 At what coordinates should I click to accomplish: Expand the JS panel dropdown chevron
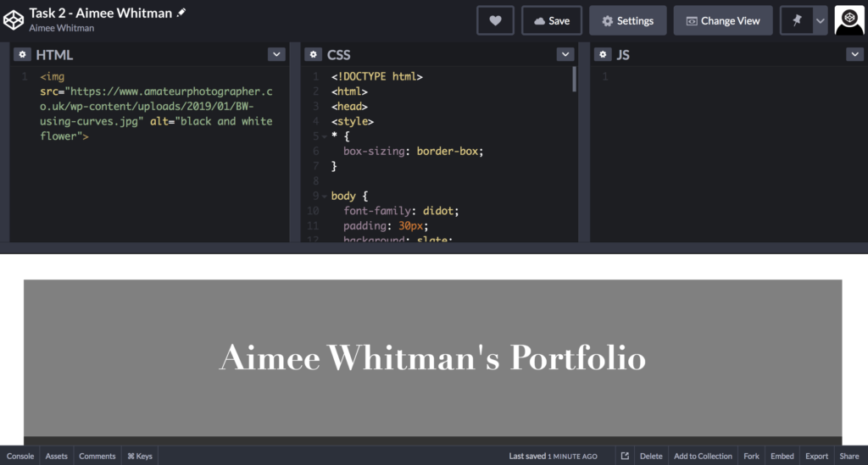854,54
